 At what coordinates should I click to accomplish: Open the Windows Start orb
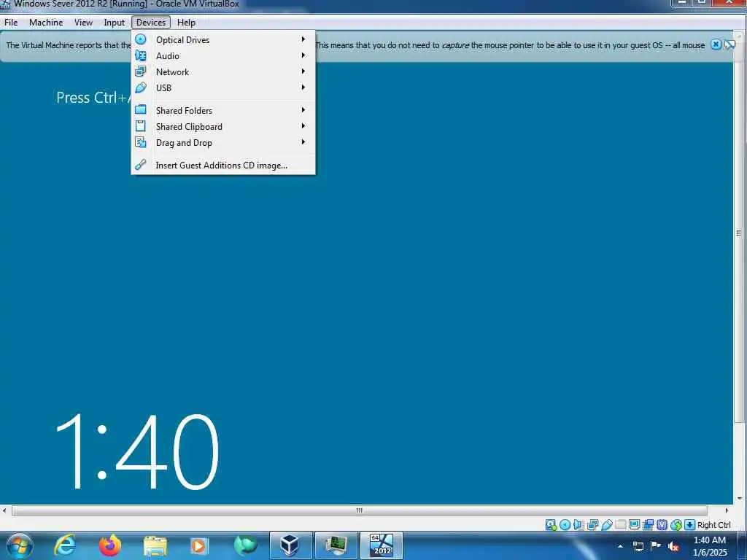pyautogui.click(x=20, y=546)
